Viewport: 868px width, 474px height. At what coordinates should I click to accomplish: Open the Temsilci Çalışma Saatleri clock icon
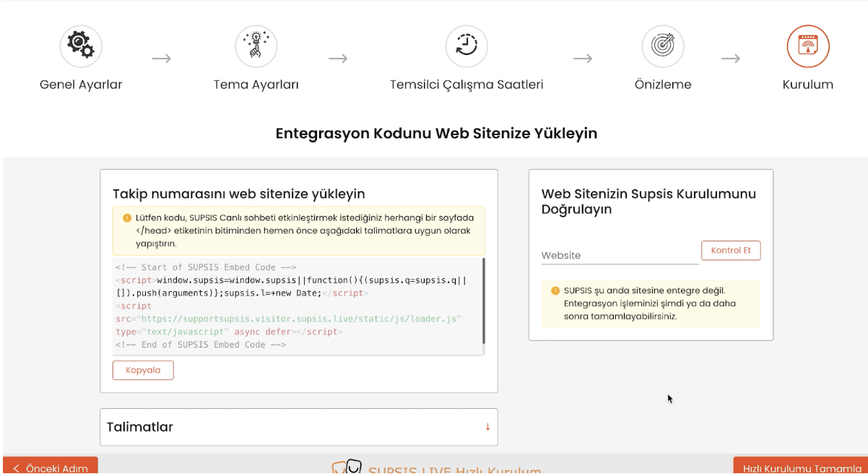(x=466, y=46)
